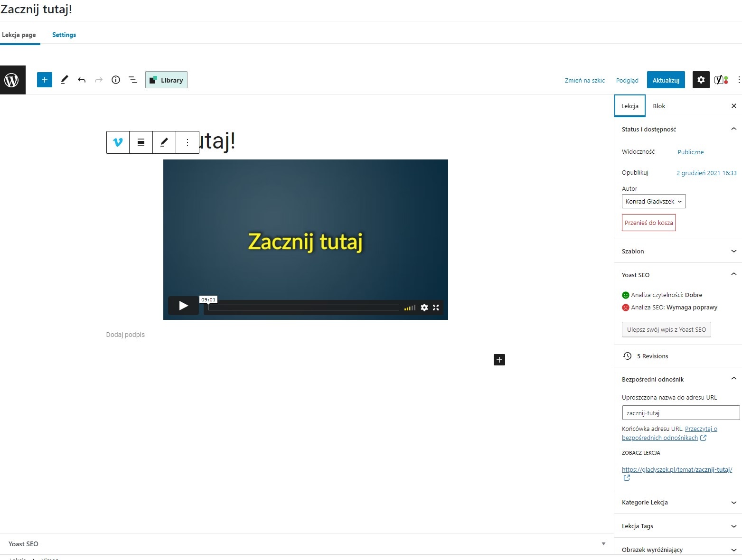Click the green readability smiley icon
The width and height of the screenshot is (742, 560).
click(x=626, y=295)
